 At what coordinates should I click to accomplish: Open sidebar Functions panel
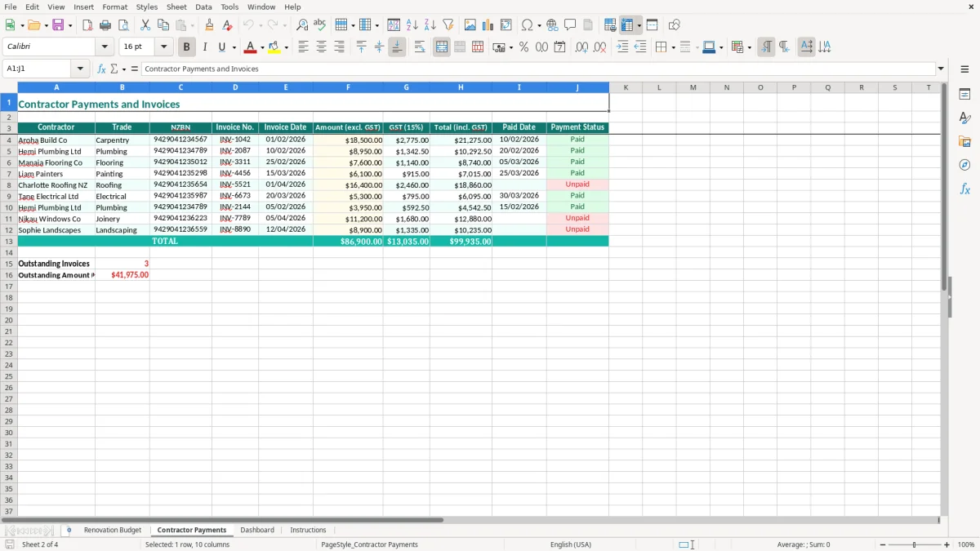(x=964, y=189)
